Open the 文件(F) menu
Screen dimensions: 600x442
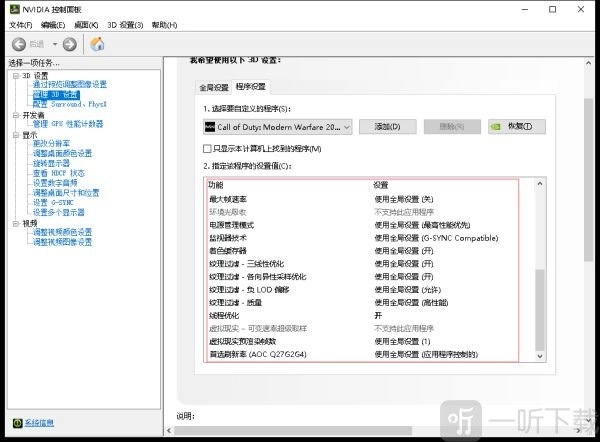(x=19, y=24)
